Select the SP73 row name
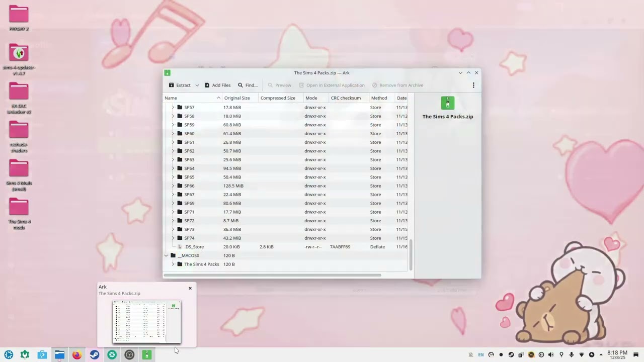 189,229
